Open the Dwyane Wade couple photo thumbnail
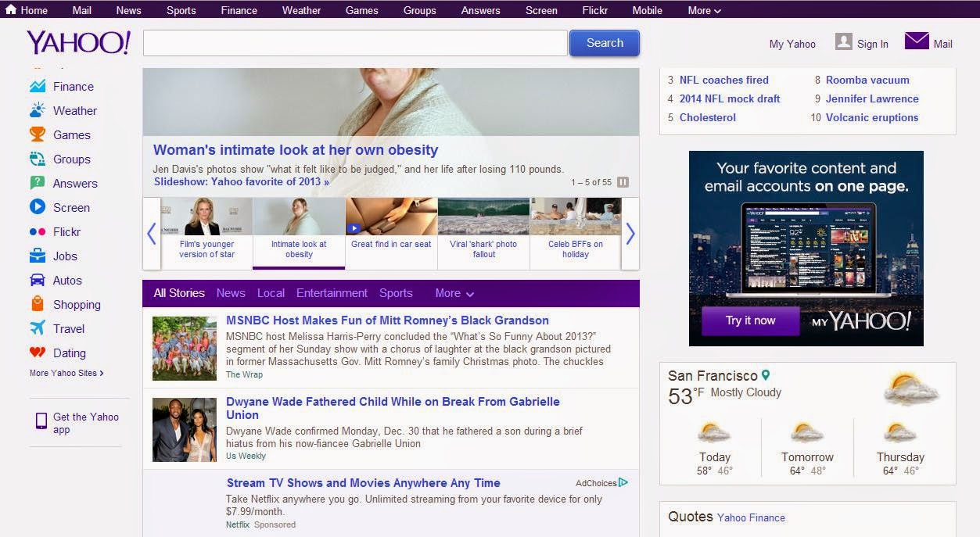 [185, 430]
